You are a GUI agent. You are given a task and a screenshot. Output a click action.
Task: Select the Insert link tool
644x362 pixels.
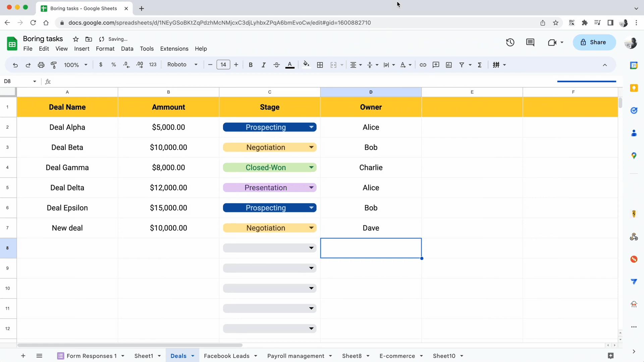click(423, 65)
